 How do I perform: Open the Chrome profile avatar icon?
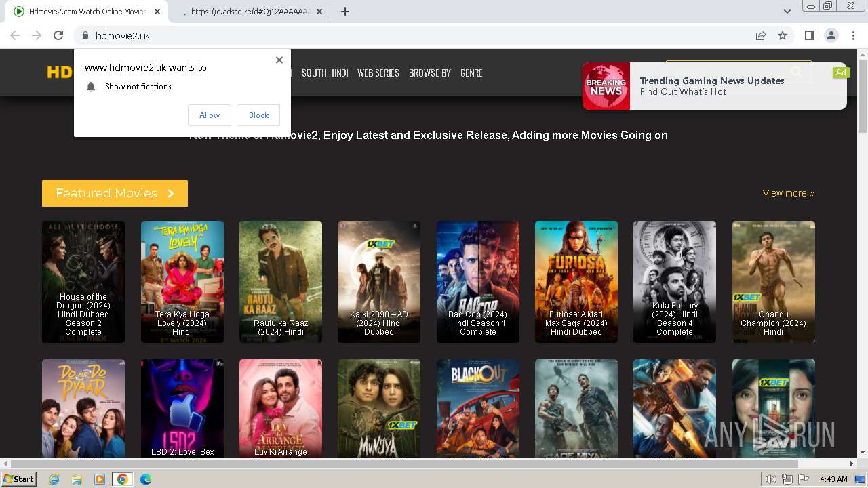click(x=831, y=35)
